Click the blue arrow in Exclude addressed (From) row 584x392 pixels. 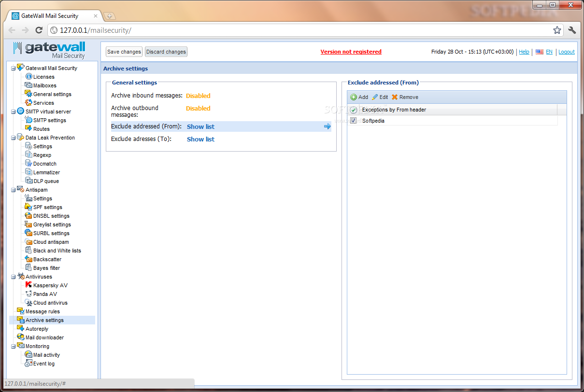(328, 126)
